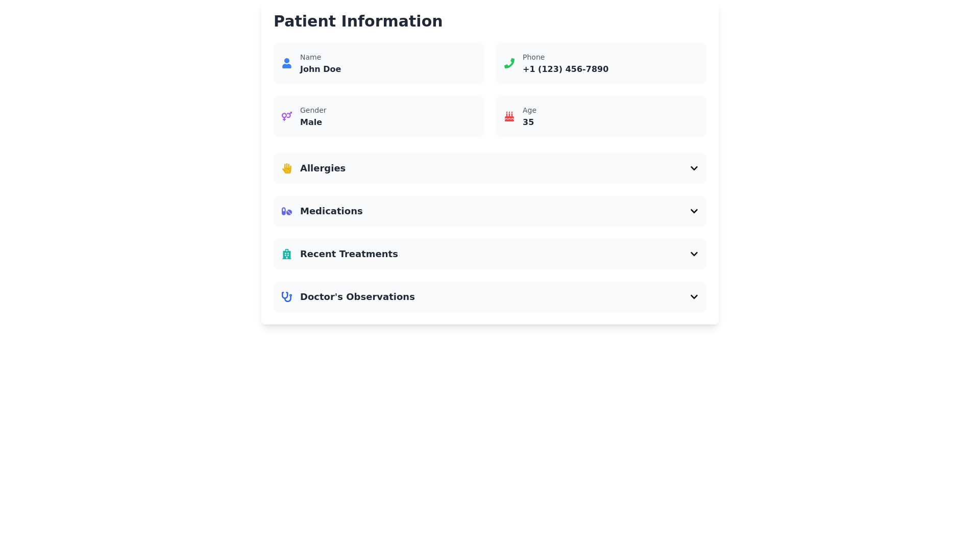Click the hospital icon for Recent Treatments

point(287,254)
